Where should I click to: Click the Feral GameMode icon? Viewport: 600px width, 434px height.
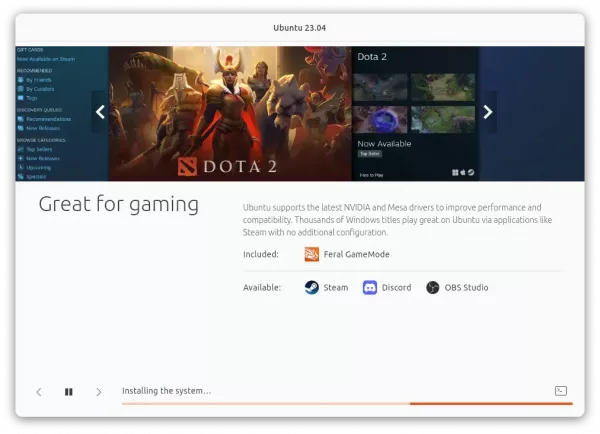(x=311, y=254)
